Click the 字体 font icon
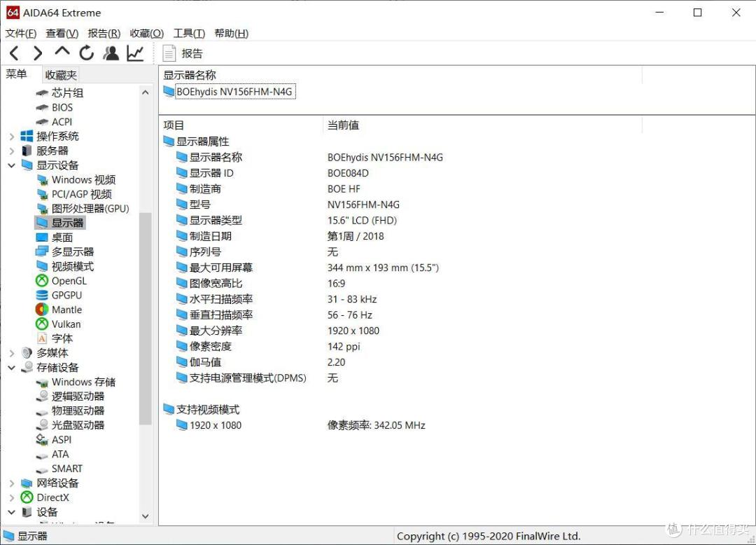 pos(42,338)
